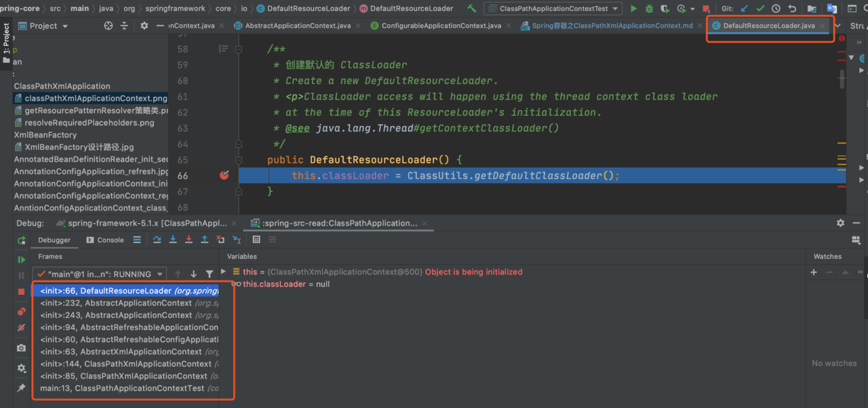Toggle the breakpoint on line 66
This screenshot has width=868, height=408.
(x=224, y=176)
